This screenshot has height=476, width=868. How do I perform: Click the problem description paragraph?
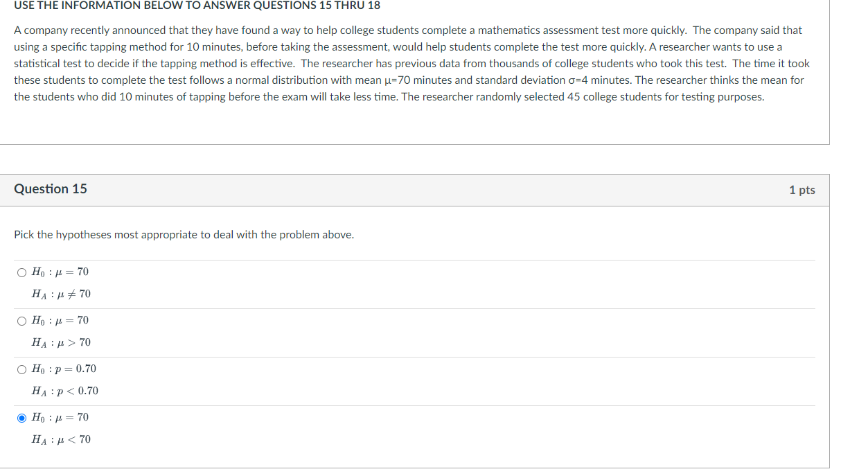coord(407,63)
